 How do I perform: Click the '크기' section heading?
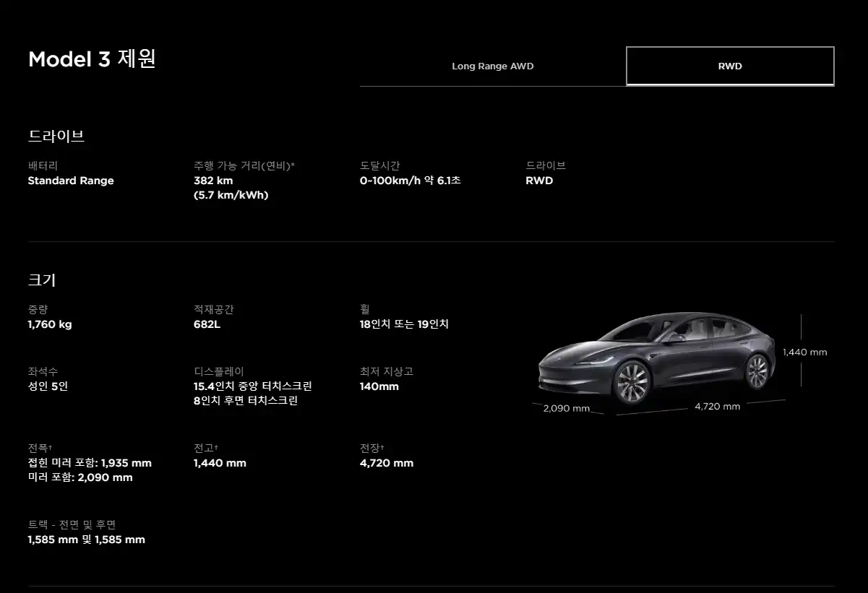(x=42, y=280)
